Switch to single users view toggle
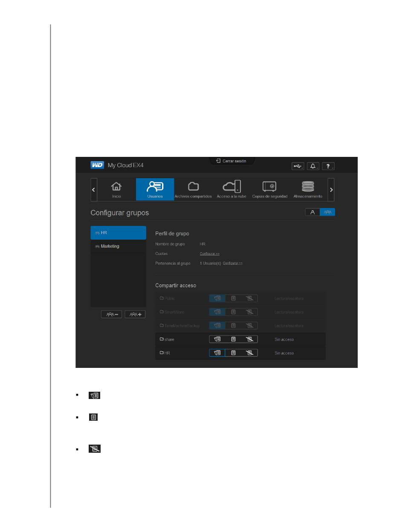This screenshot has height=532, width=405. coord(312,212)
